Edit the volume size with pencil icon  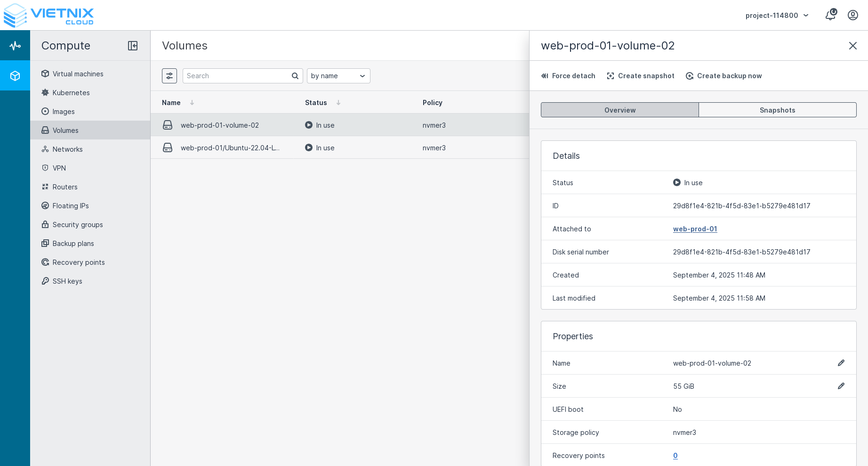point(841,386)
